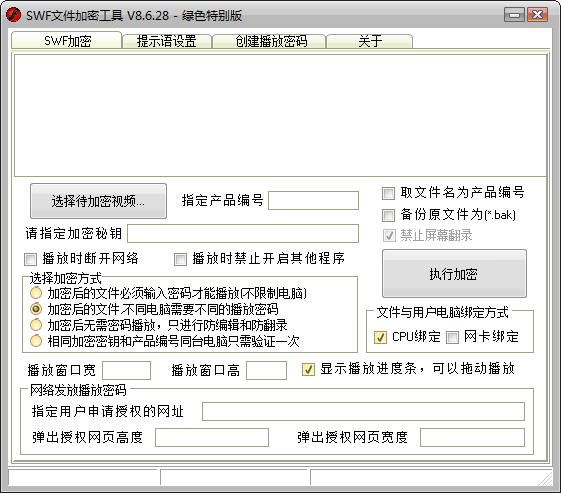Viewport: 561px width, 493px height.
Task: Toggle 显示播放进度条 checkbox
Action: 308,370
